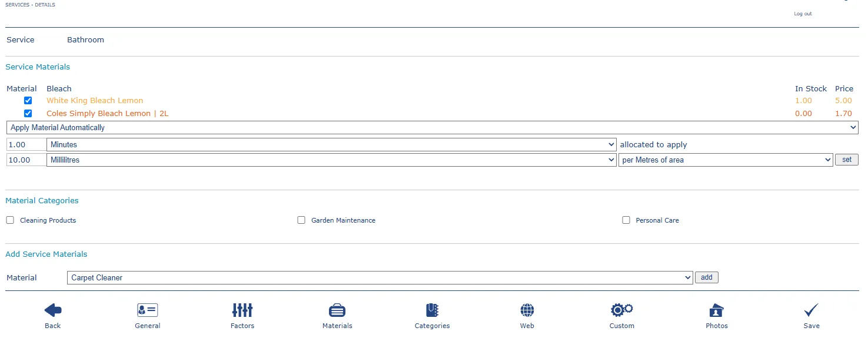Click the price value 1.70
The width and height of the screenshot is (868, 364).
click(843, 114)
